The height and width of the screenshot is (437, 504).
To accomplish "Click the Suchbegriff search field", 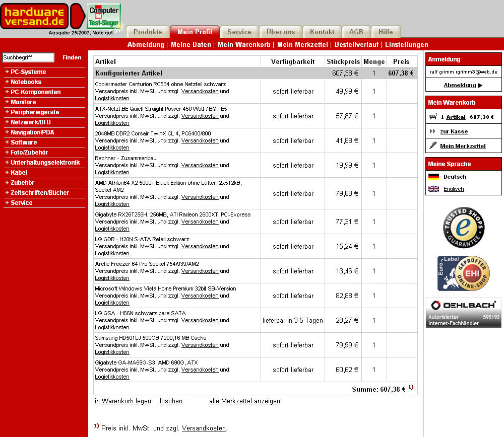I will (x=28, y=57).
